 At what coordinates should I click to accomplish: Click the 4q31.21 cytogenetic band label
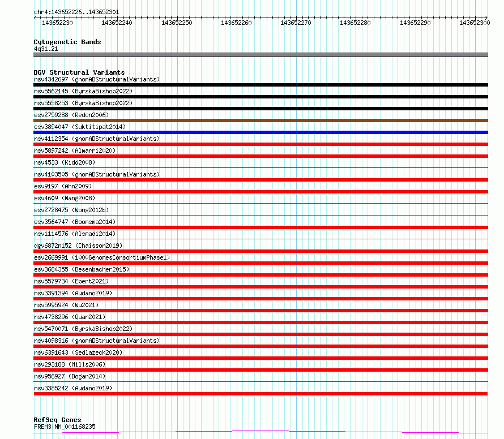(46, 49)
